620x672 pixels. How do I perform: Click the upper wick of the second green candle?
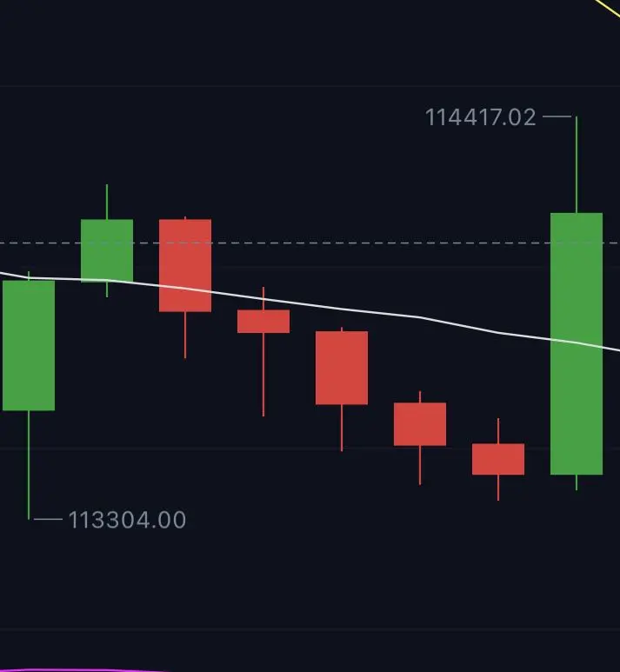[107, 202]
